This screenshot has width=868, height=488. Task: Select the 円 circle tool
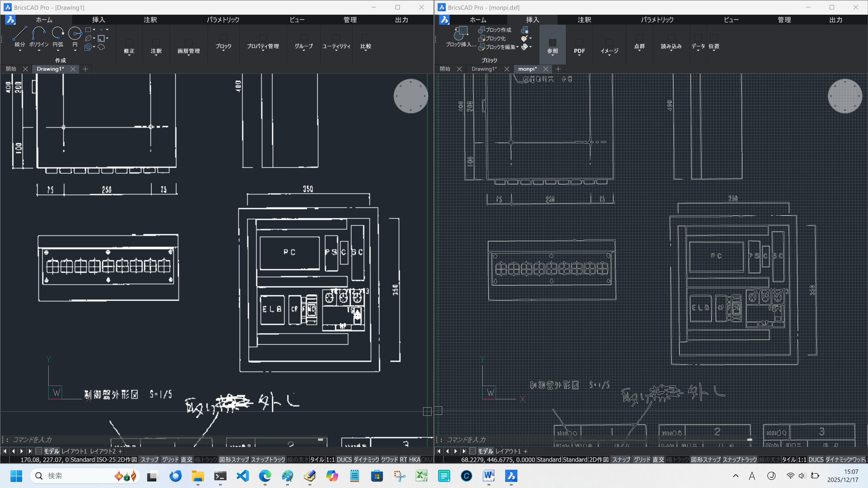(75, 34)
